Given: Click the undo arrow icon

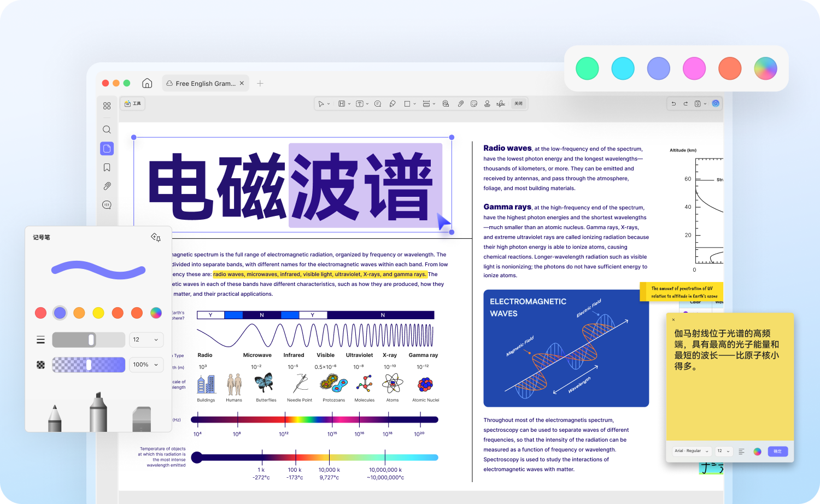Looking at the screenshot, I should [x=673, y=104].
